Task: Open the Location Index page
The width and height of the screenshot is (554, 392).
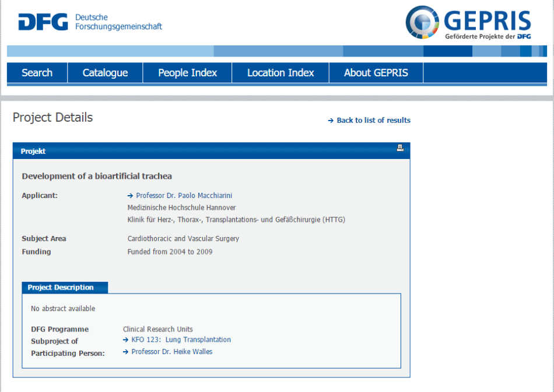Action: point(280,73)
